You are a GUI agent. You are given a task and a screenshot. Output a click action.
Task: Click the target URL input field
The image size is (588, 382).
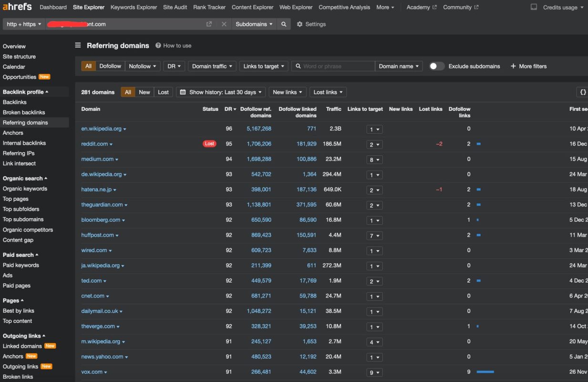[124, 24]
